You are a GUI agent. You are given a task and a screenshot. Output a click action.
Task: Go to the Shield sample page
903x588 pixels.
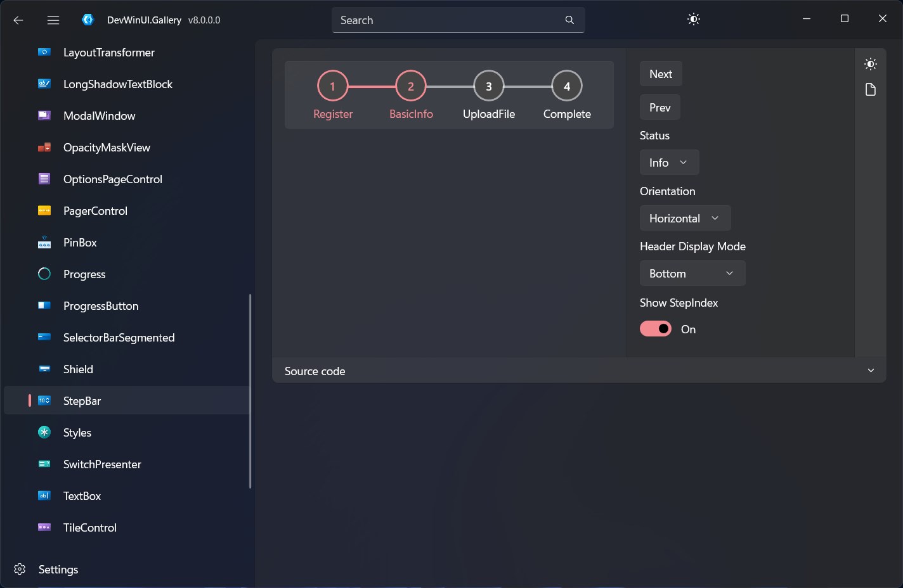tap(127, 369)
